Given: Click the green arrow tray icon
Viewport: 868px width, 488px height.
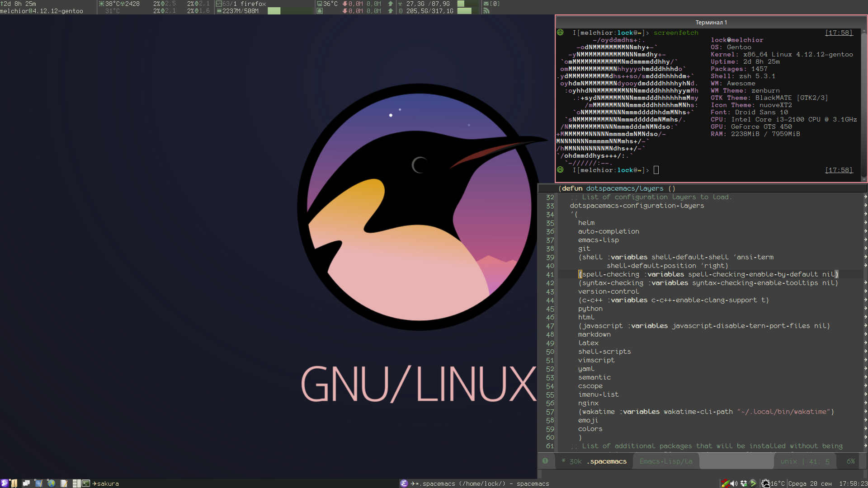Looking at the screenshot, I should (x=753, y=483).
